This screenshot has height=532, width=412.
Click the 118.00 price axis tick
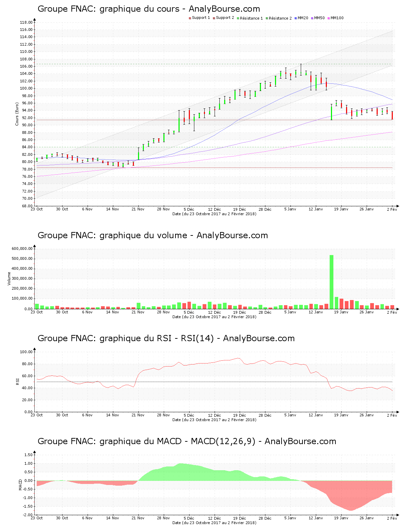click(x=26, y=22)
